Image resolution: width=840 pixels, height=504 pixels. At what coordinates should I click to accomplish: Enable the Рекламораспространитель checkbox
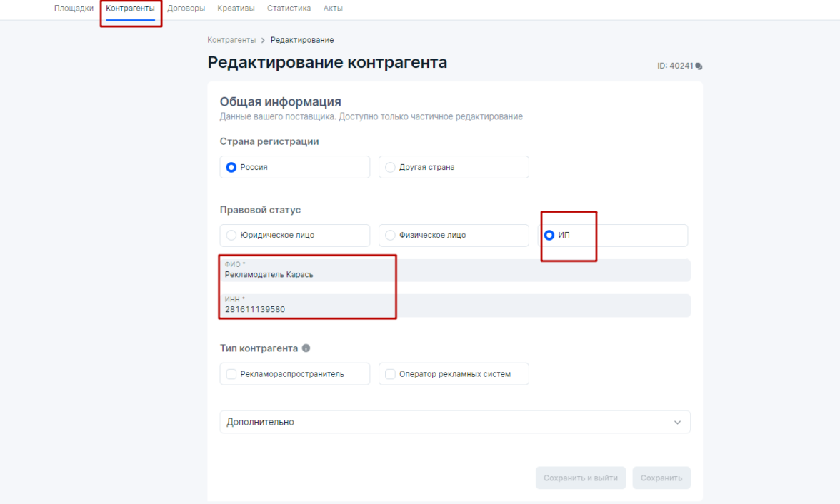[231, 374]
